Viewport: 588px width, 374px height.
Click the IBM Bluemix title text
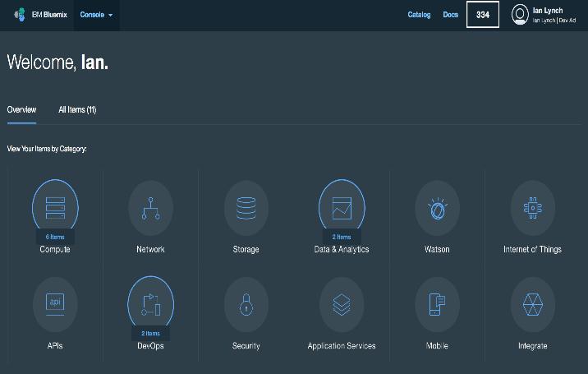click(49, 15)
